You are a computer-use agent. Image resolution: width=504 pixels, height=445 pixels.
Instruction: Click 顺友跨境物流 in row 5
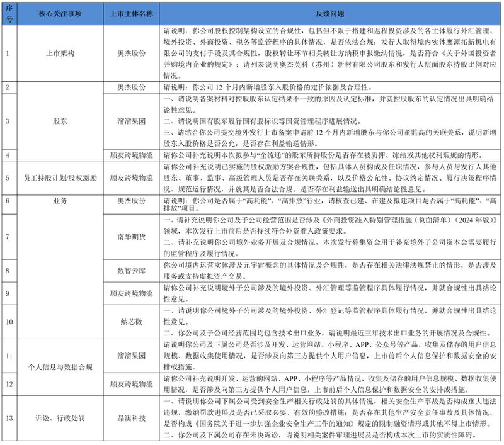tap(131, 178)
